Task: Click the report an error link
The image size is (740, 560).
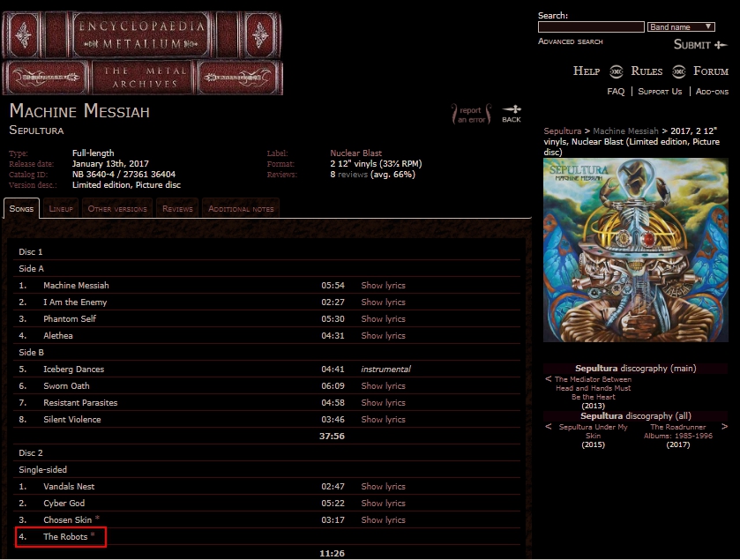Action: click(x=471, y=115)
